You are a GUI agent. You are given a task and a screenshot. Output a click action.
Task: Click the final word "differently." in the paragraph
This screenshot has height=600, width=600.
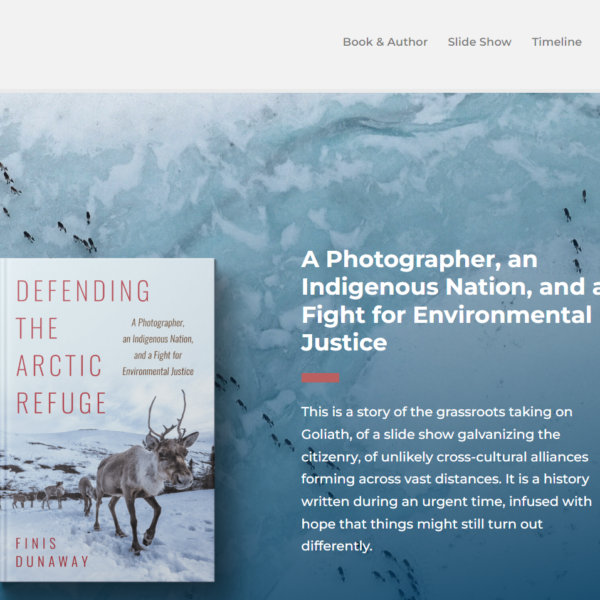click(x=336, y=546)
